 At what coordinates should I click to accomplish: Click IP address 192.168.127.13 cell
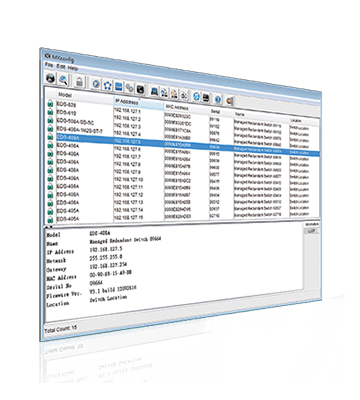[x=129, y=202]
